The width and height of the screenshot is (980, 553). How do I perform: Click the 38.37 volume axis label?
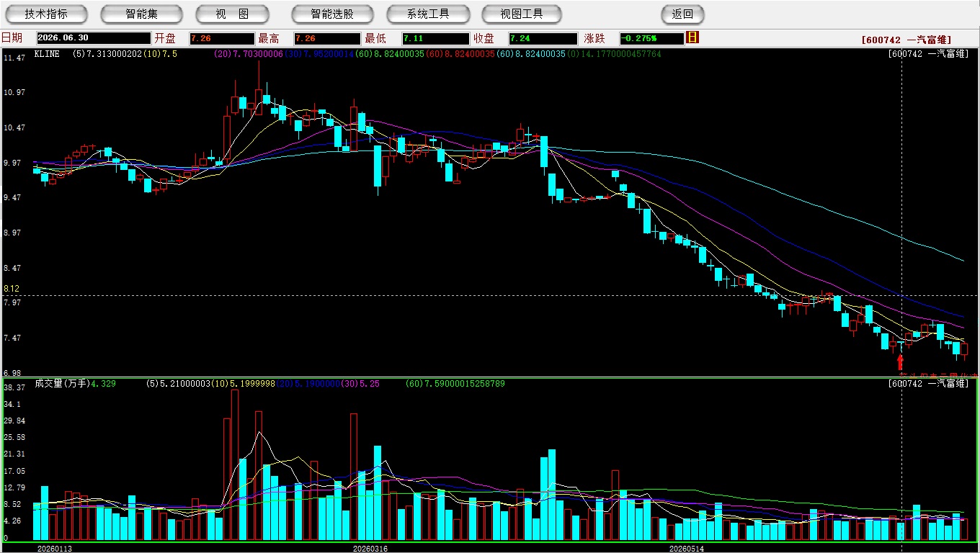(x=14, y=387)
